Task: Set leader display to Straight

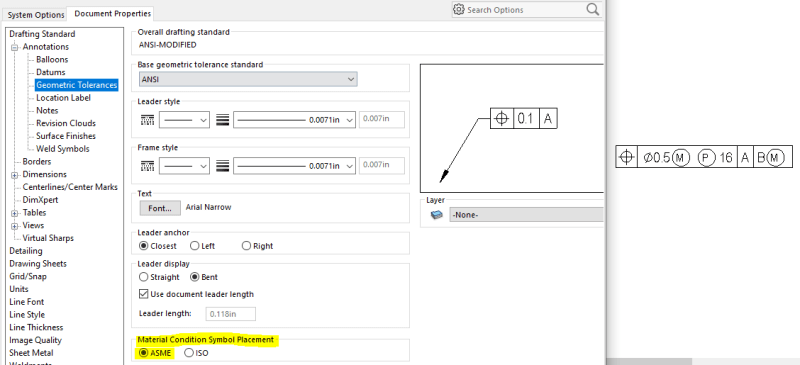Action: pos(159,277)
